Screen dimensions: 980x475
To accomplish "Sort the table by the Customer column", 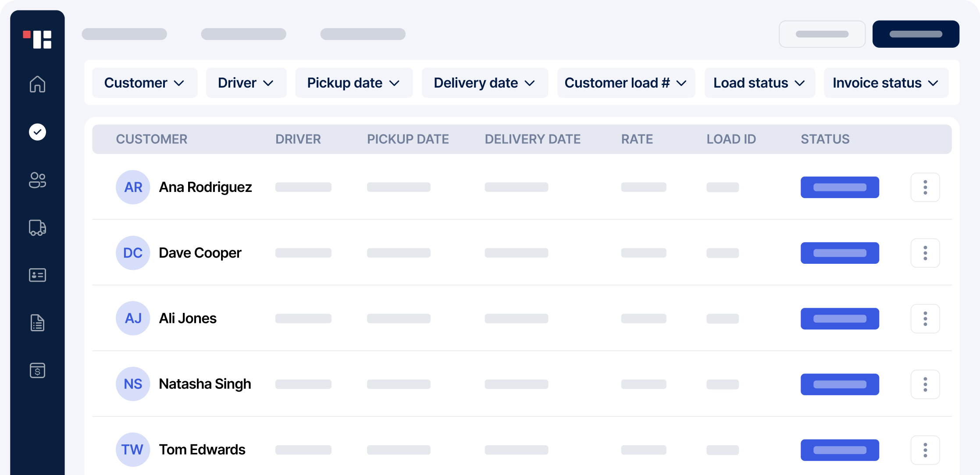I will pyautogui.click(x=152, y=139).
